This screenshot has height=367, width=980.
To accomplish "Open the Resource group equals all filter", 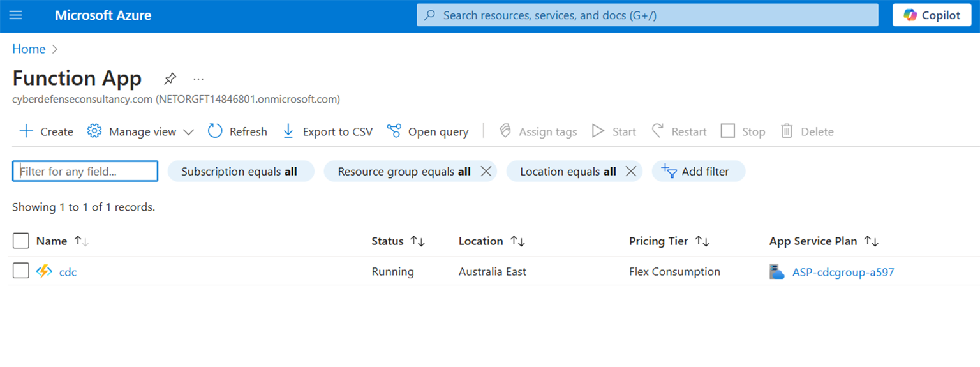I will (405, 171).
